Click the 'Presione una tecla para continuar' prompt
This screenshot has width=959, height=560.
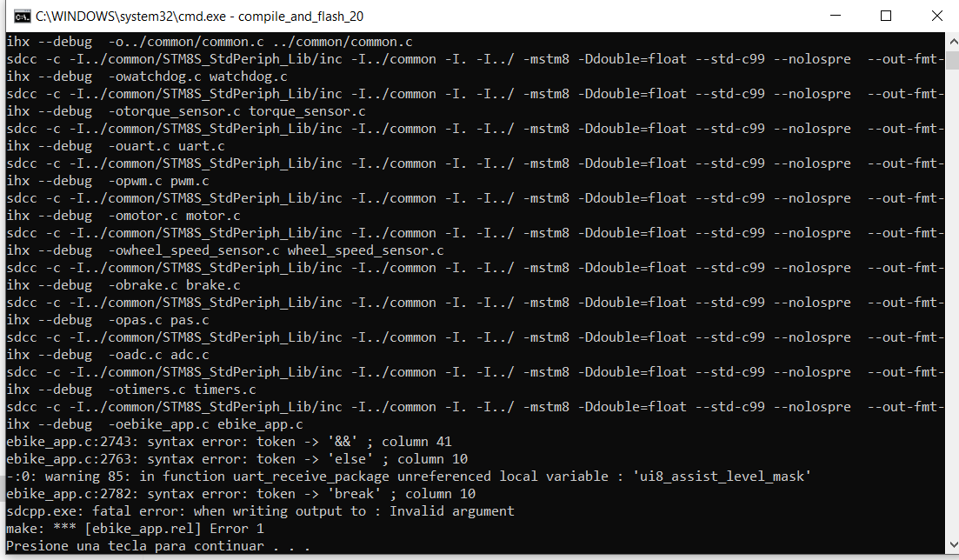[x=157, y=546]
